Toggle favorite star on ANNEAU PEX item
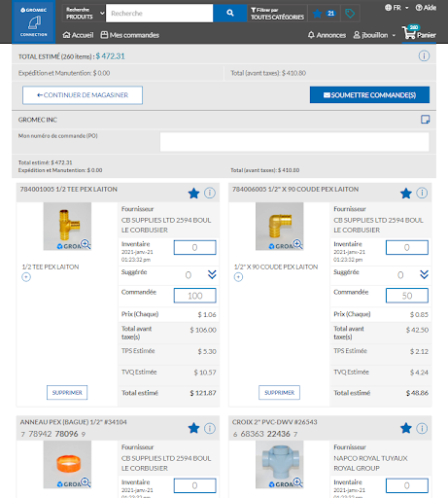 click(193, 428)
